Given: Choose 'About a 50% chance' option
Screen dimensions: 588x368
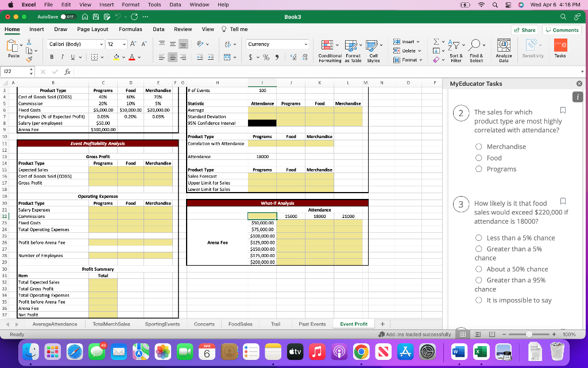Looking at the screenshot, I should coord(478,269).
